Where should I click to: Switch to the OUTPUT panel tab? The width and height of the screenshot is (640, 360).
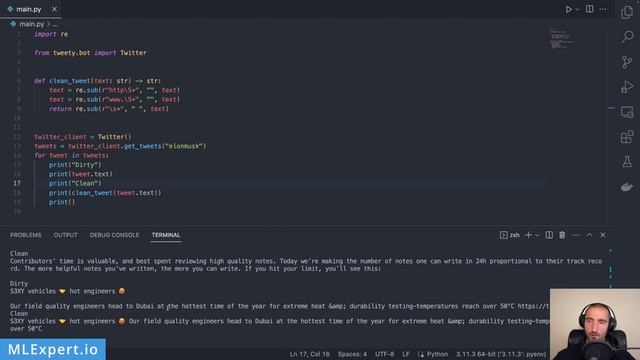[x=65, y=235]
